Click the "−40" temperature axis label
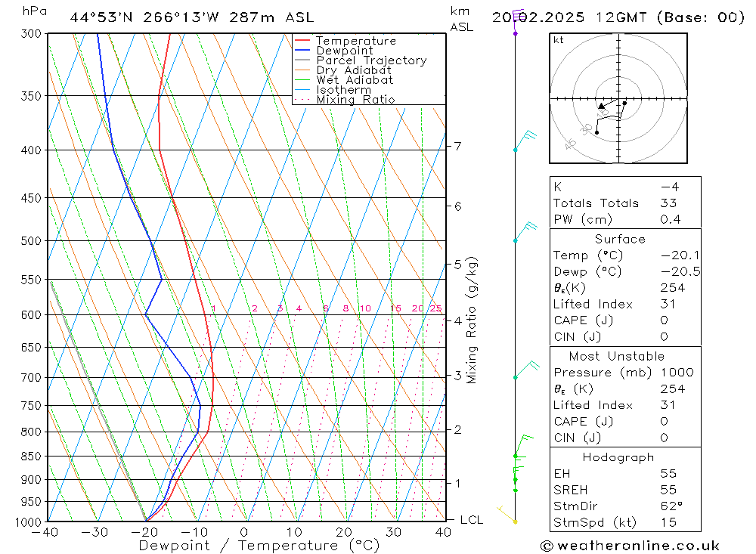Viewport: 756px width, 554px height. 45,532
